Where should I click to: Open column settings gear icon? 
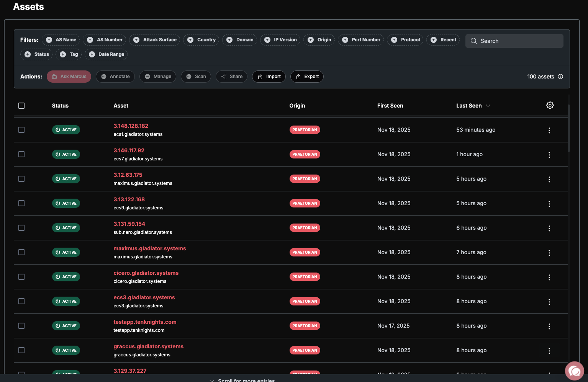point(550,105)
